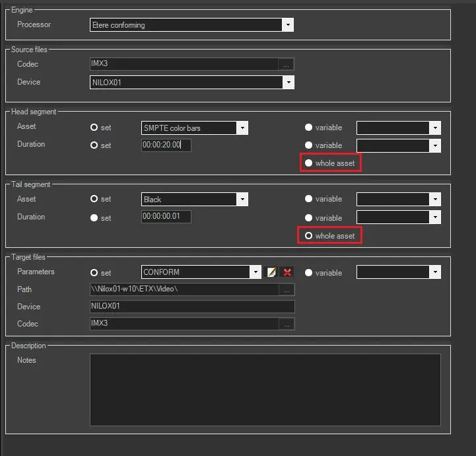This screenshot has width=476, height=456.
Task: Enable Head segment Asset variable option
Action: (308, 128)
